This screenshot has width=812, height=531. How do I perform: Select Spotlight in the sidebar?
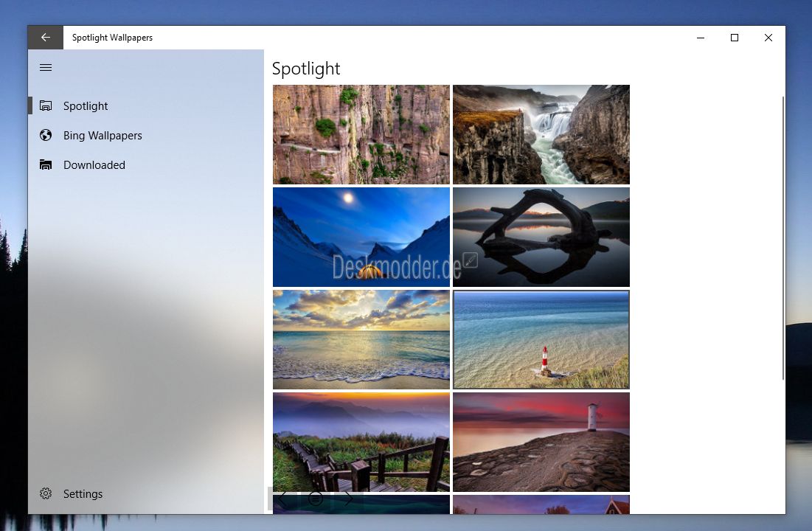(x=146, y=105)
